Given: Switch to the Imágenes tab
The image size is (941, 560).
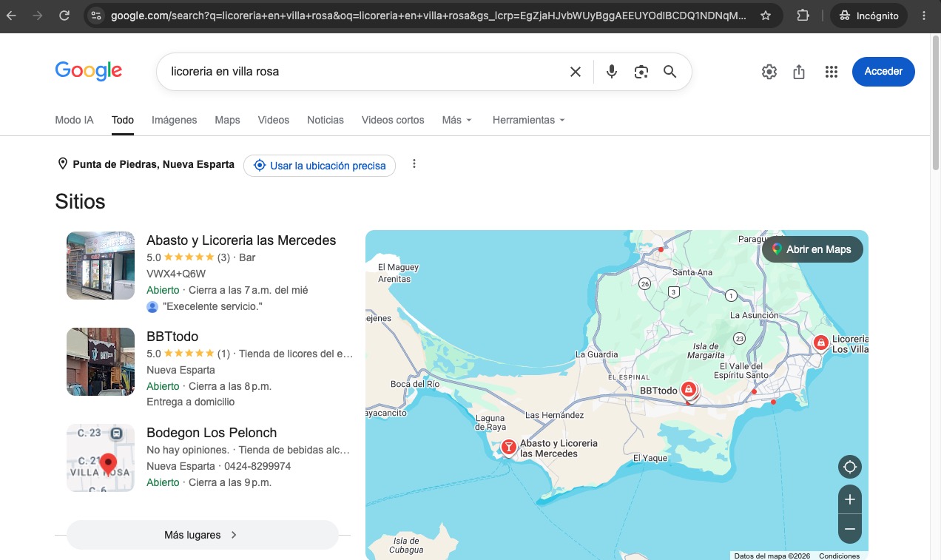Looking at the screenshot, I should [x=175, y=120].
